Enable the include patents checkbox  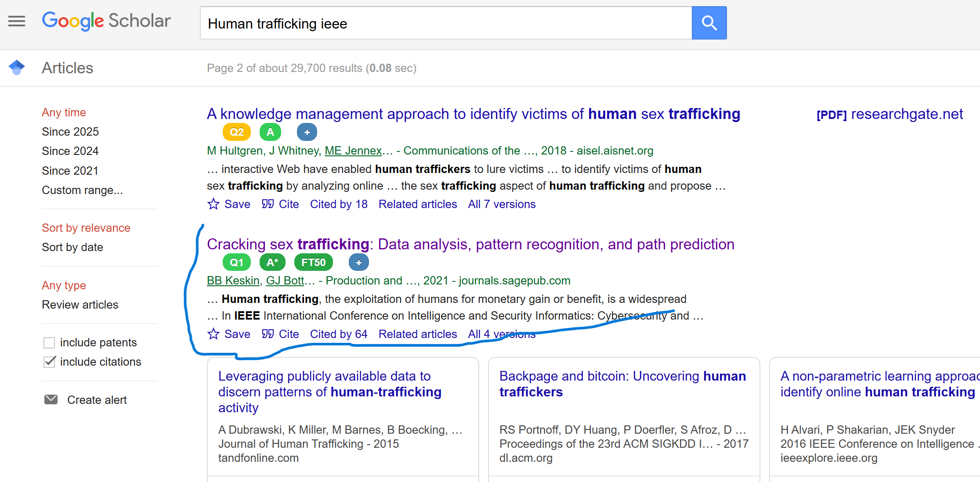pos(49,342)
